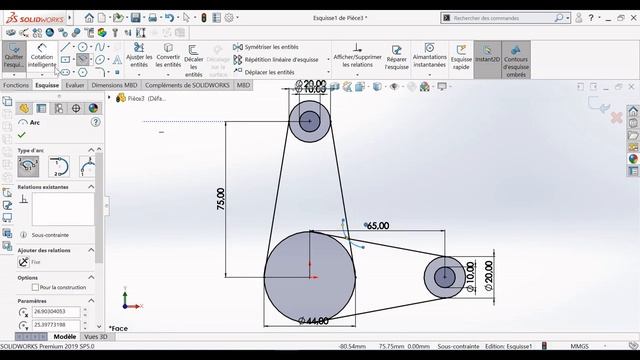640x360 pixels.
Task: Toggle the Instant2D button
Action: coord(487,59)
